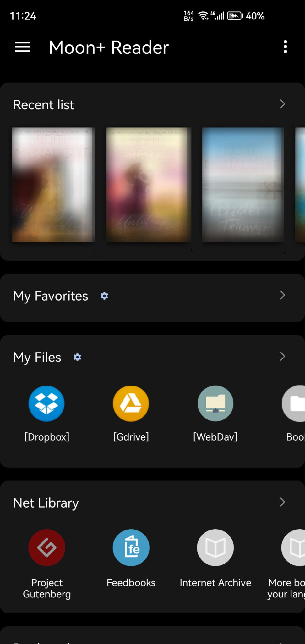Open My Favorites settings gear
The height and width of the screenshot is (644, 305).
[x=104, y=296]
